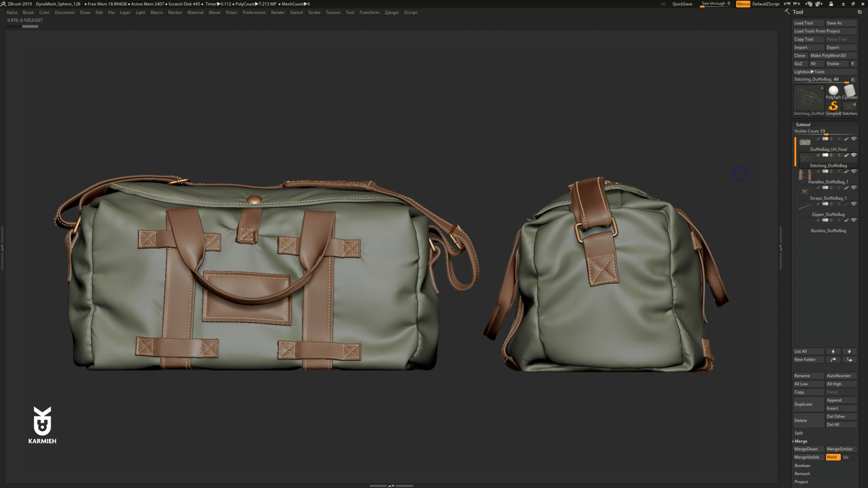868x488 pixels.
Task: Select the Zipper_DuffleBag subtool row
Action: pyautogui.click(x=827, y=210)
